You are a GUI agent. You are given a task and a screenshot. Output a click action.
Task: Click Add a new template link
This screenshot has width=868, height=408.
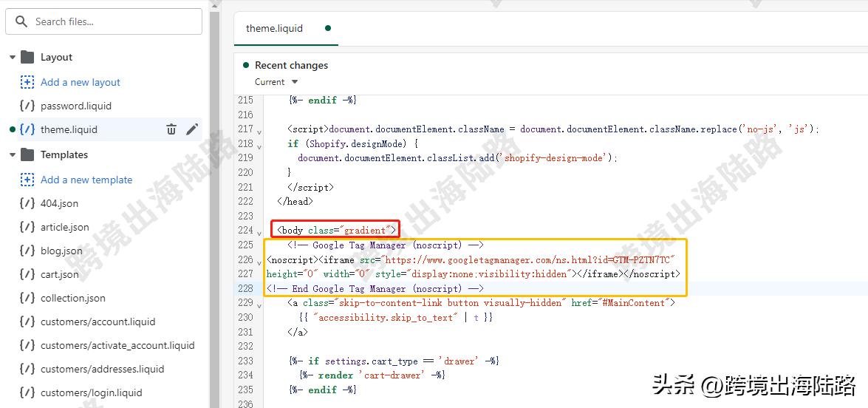(x=86, y=180)
